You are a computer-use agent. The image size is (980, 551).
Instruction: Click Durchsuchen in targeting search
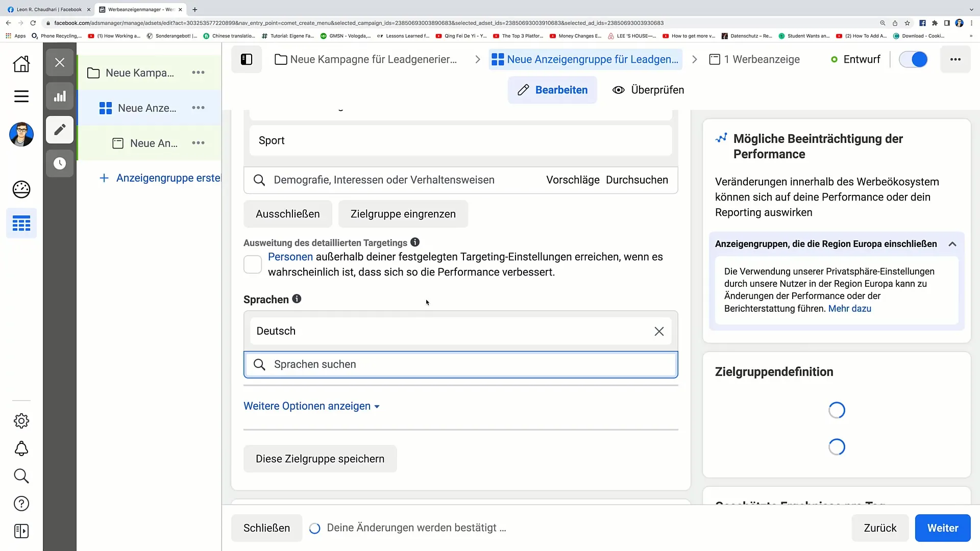click(x=637, y=180)
